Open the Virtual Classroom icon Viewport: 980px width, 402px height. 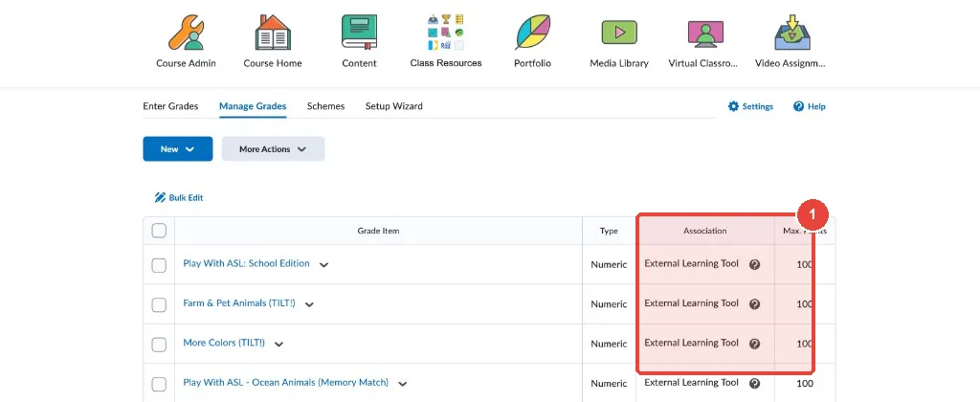coord(705,33)
